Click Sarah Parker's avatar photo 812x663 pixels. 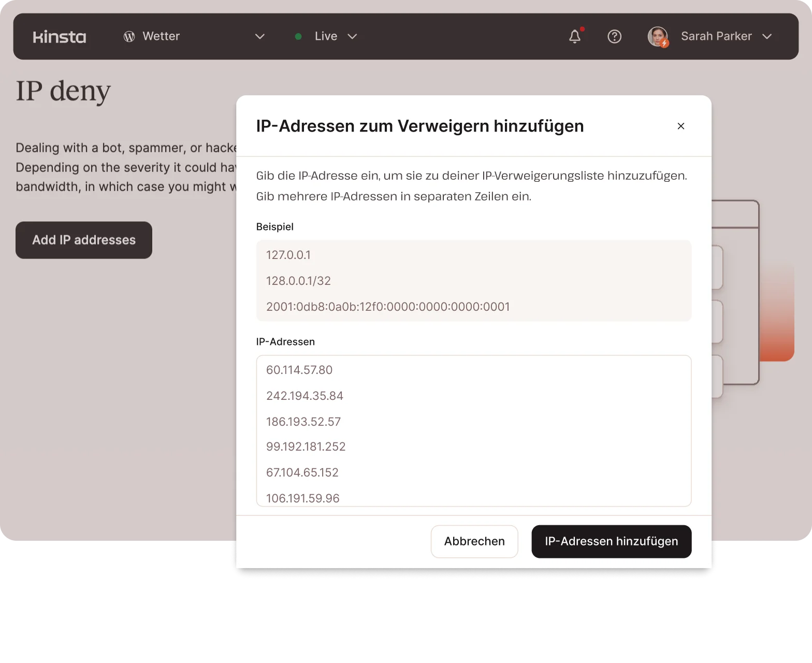pyautogui.click(x=658, y=36)
